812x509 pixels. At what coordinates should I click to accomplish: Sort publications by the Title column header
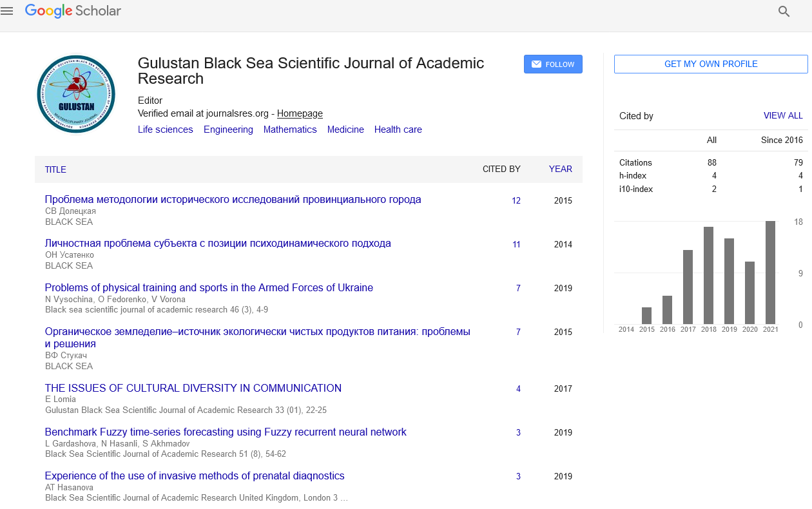55,169
